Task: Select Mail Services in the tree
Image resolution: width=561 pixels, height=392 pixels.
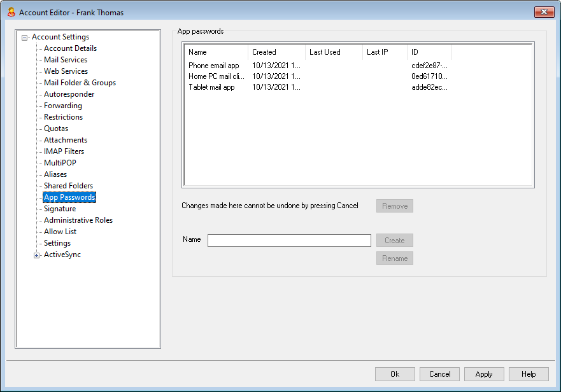Action: (x=66, y=60)
